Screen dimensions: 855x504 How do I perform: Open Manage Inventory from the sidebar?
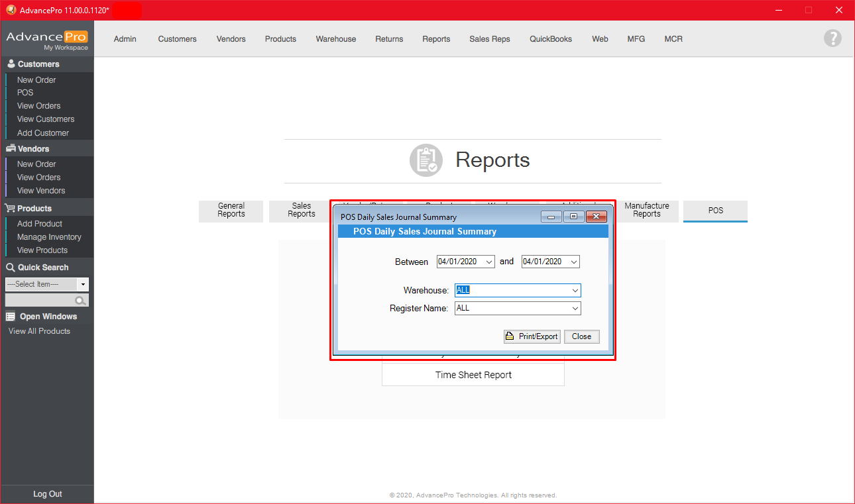(x=49, y=237)
